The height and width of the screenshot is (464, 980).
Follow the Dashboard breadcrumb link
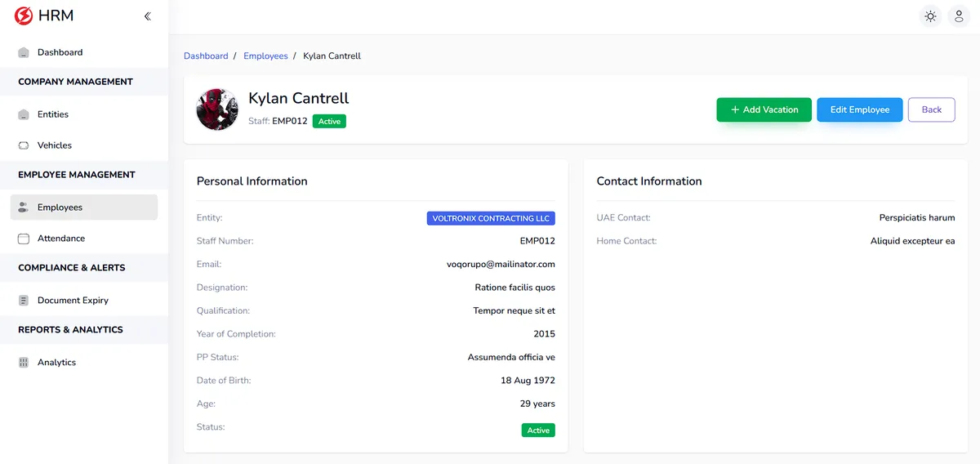click(x=206, y=56)
